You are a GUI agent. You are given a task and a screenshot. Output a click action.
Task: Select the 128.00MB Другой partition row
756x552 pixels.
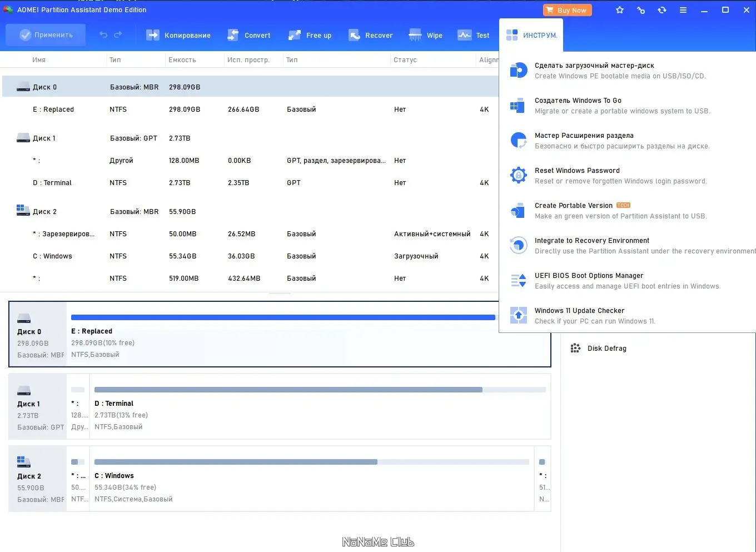coord(250,161)
